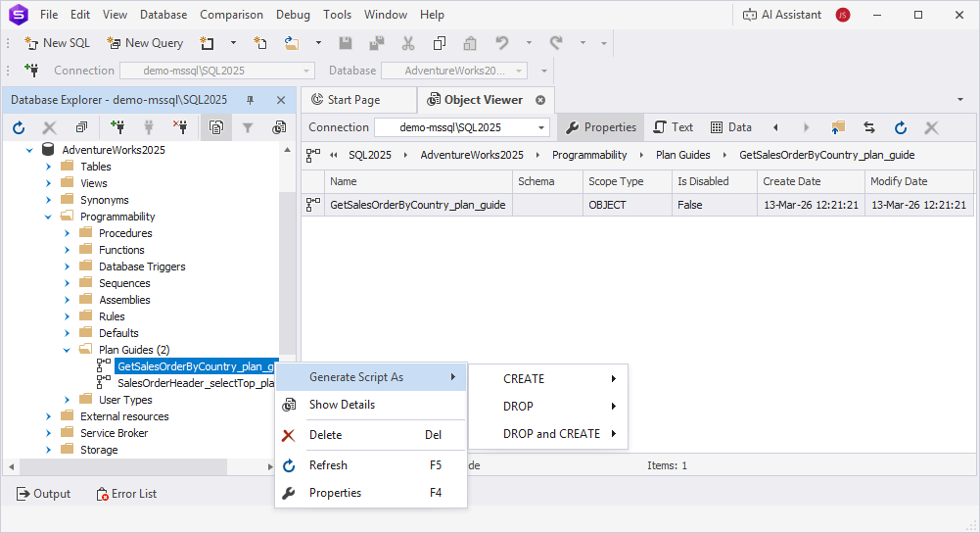Open the AI Assistant panel
Image resolution: width=980 pixels, height=533 pixels.
click(x=782, y=15)
